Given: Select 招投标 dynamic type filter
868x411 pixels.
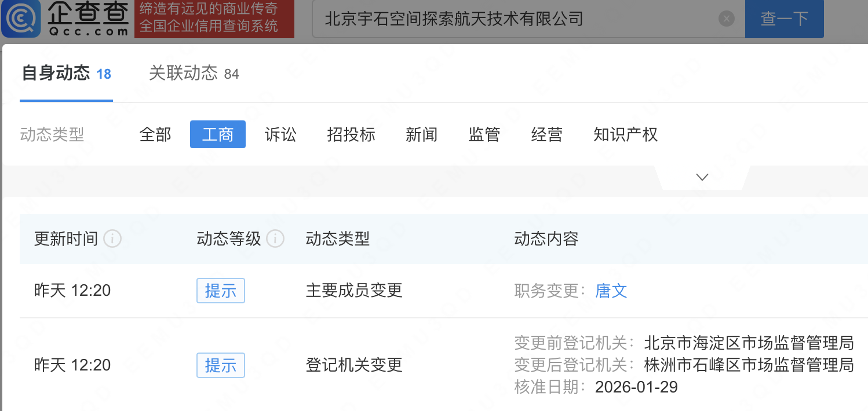Looking at the screenshot, I should click(x=351, y=135).
